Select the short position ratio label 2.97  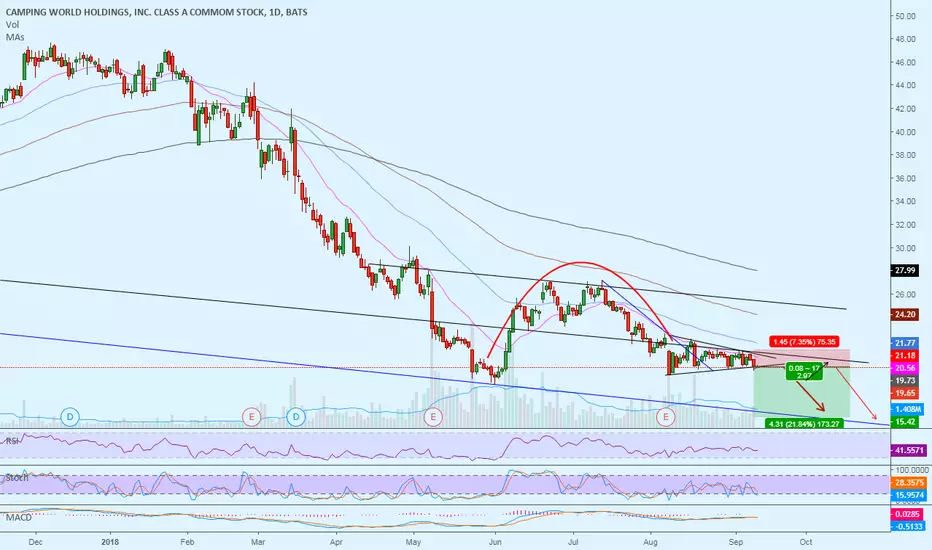[x=804, y=372]
